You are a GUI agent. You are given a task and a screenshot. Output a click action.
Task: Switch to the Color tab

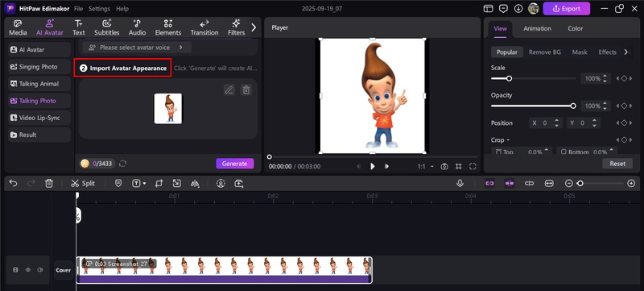(x=576, y=28)
